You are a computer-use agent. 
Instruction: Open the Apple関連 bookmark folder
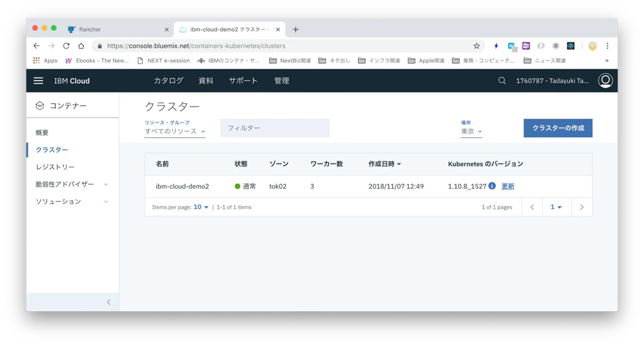[x=426, y=60]
